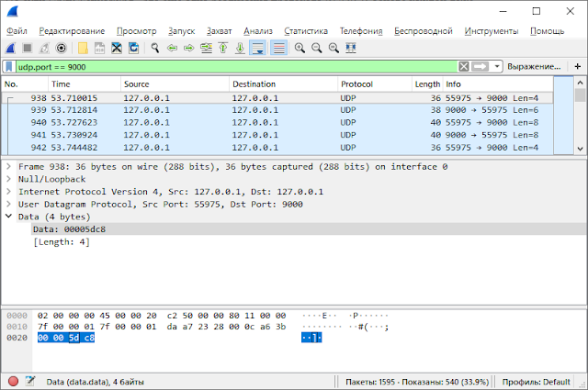Toggle packet colorization rules
The image size is (588, 390).
[x=279, y=48]
